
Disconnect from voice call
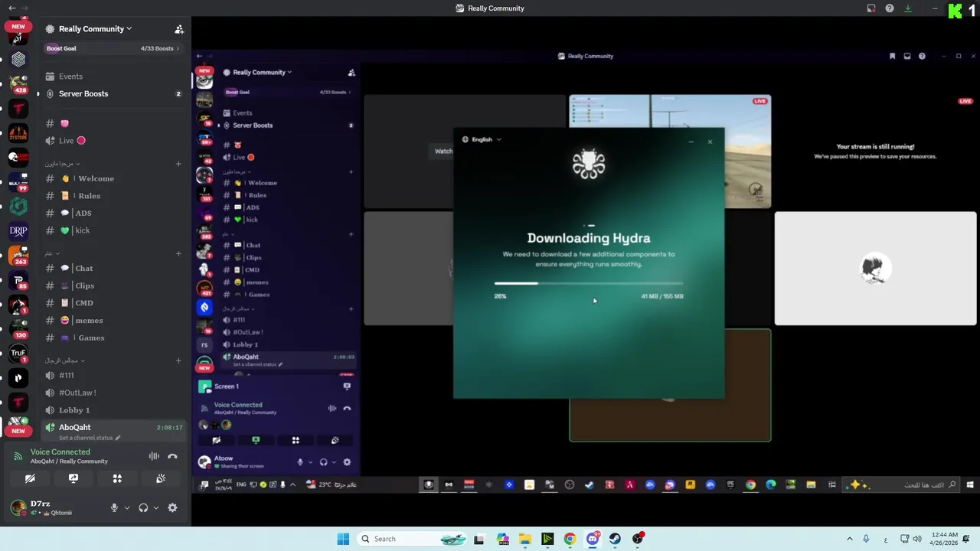tap(172, 456)
